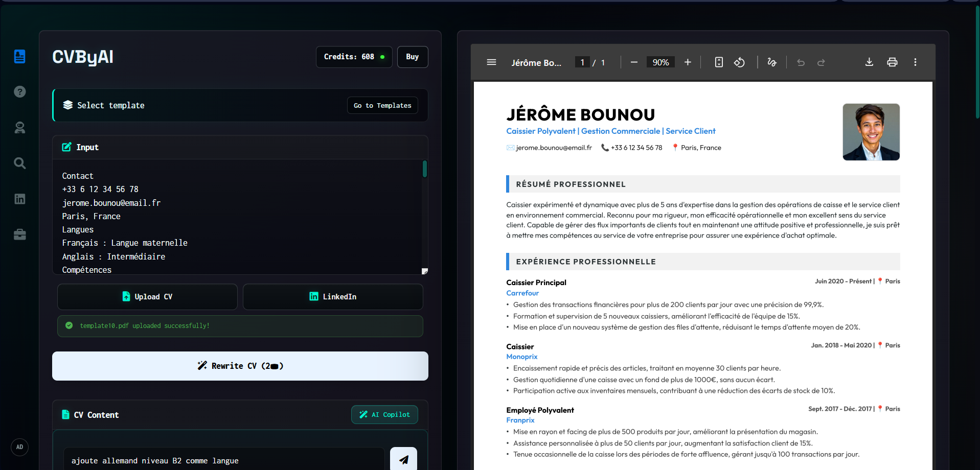980x470 pixels.
Task: Go to Templates
Action: [x=382, y=105]
